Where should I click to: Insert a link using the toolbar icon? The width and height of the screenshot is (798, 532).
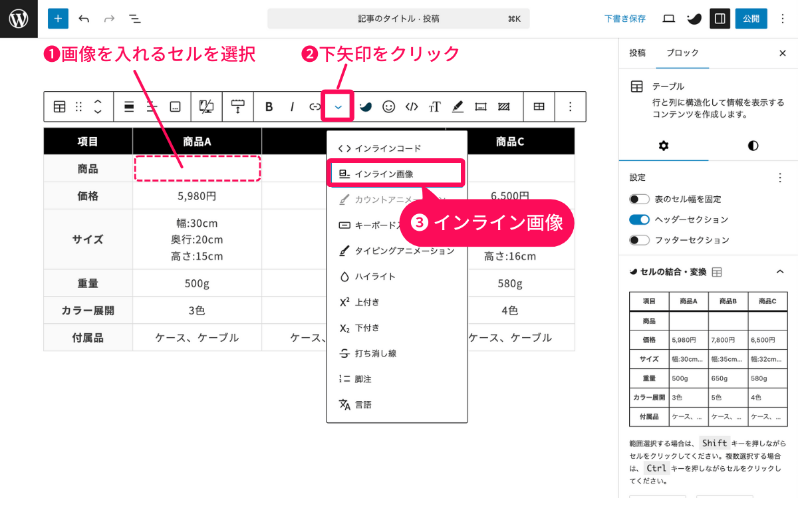[315, 106]
